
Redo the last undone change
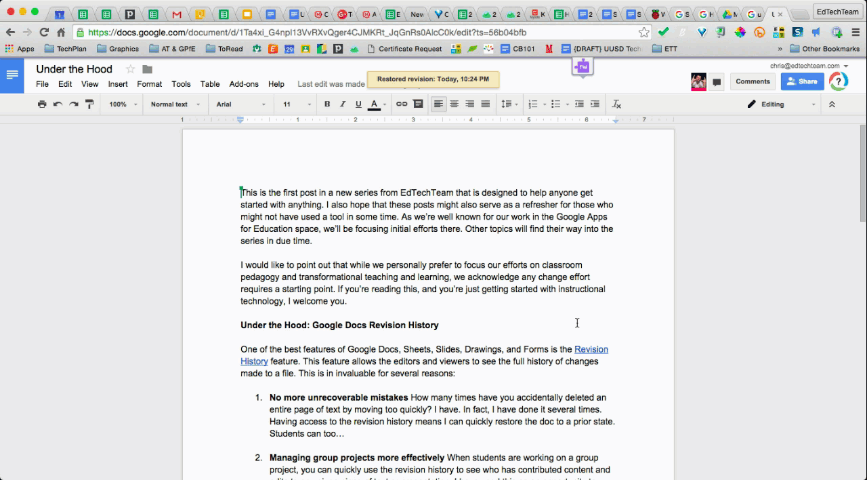pyautogui.click(x=74, y=104)
